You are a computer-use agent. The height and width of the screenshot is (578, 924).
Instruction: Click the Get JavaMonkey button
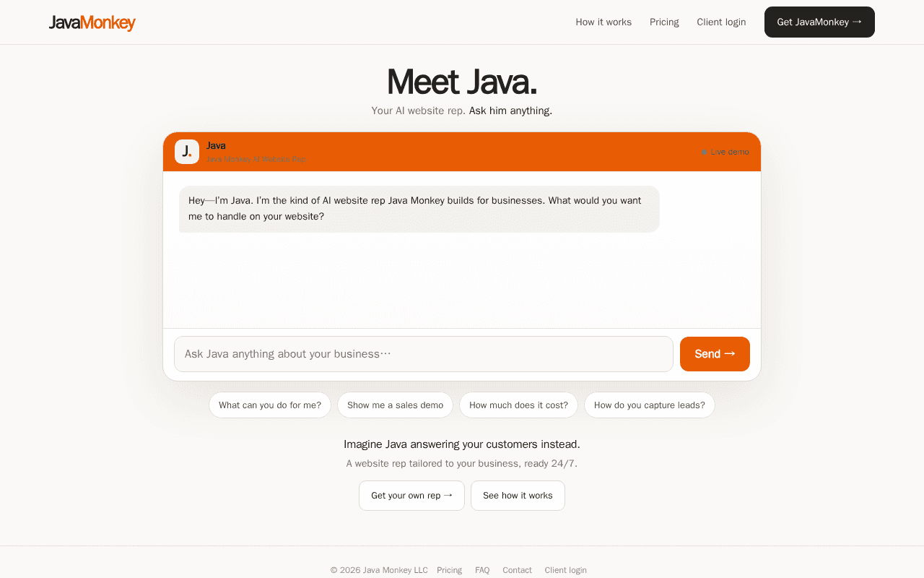[819, 22]
